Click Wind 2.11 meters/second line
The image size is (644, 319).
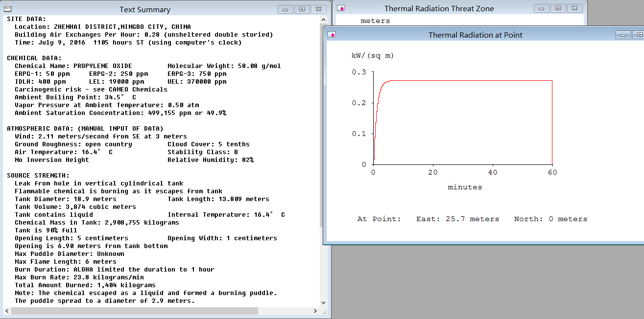(101, 136)
